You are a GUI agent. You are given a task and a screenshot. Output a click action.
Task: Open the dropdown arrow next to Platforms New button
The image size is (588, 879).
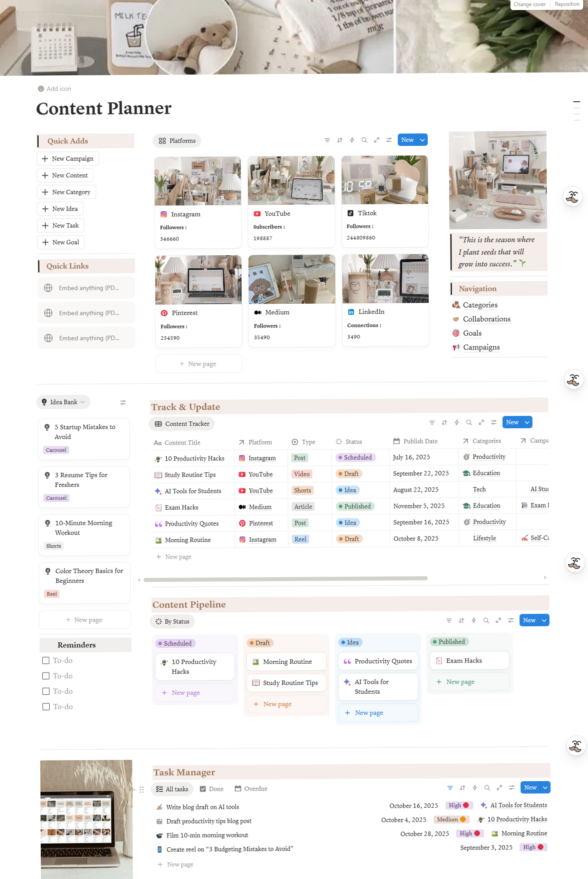tap(423, 140)
